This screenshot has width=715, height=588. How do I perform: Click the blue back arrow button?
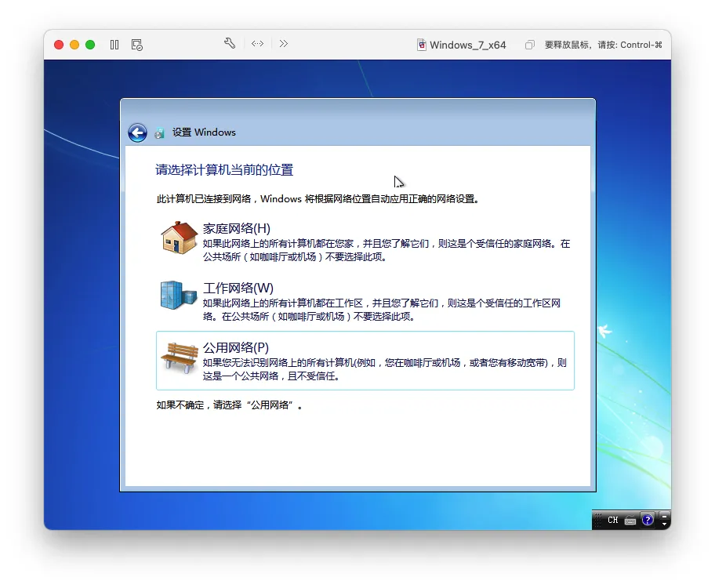click(x=137, y=132)
